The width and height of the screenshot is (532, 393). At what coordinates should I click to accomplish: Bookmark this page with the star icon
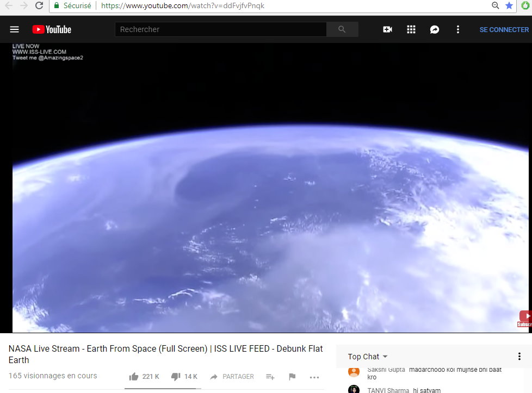pos(509,5)
